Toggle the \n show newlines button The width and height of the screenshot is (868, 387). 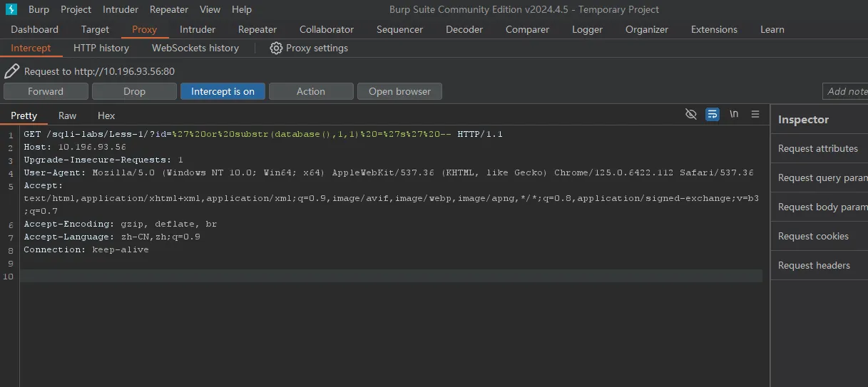coord(734,114)
